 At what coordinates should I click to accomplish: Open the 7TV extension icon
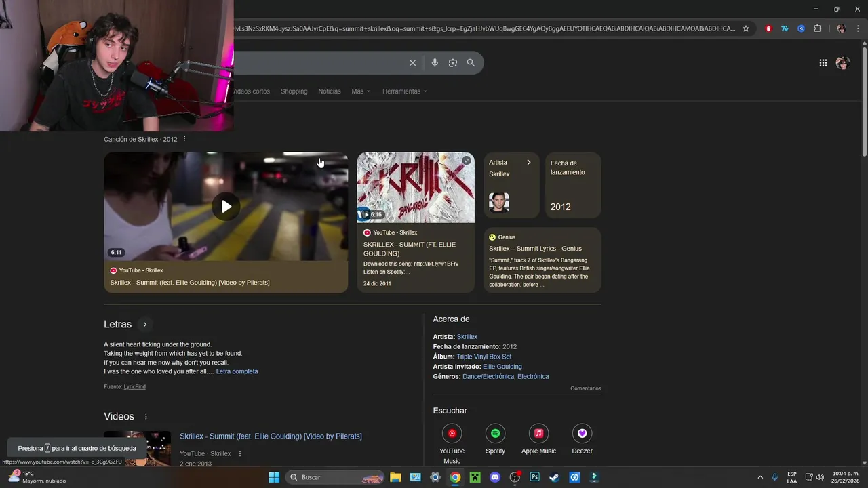coord(785,28)
